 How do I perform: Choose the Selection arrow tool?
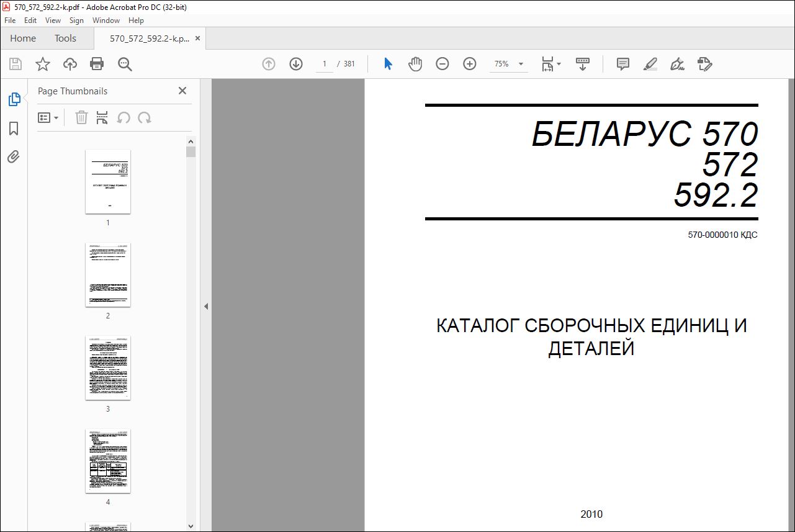[x=388, y=64]
